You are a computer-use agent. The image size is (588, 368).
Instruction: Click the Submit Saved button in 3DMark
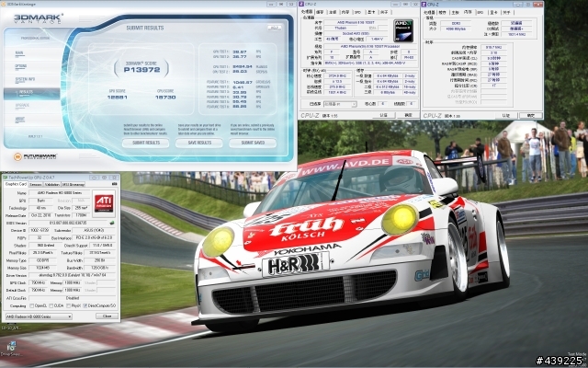253,143
